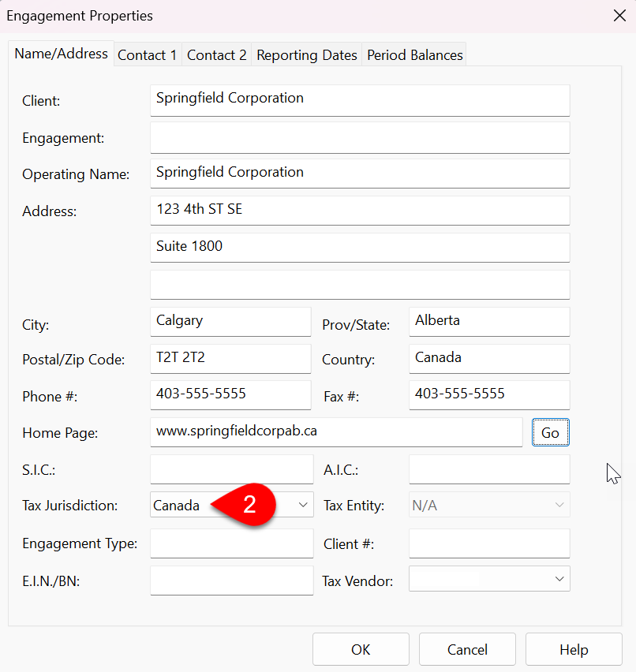
Task: Switch to the Contact 1 tab
Action: pyautogui.click(x=147, y=54)
